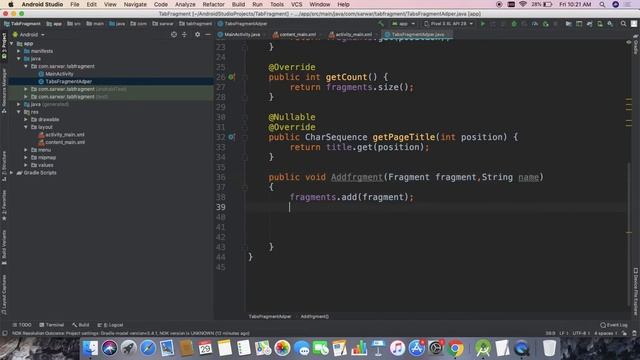The width and height of the screenshot is (640, 360).
Task: Click the collapse-all icon in the Project panel
Action: pyautogui.click(x=184, y=35)
